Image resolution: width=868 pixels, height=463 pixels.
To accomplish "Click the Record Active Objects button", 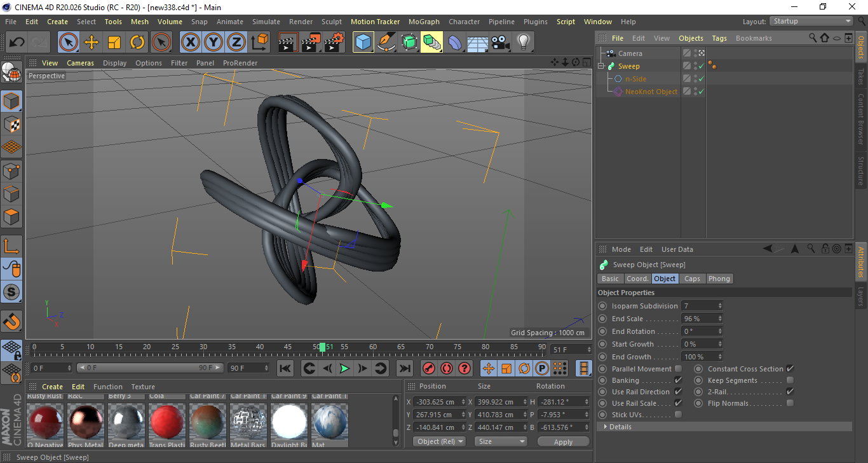I will pyautogui.click(x=429, y=368).
